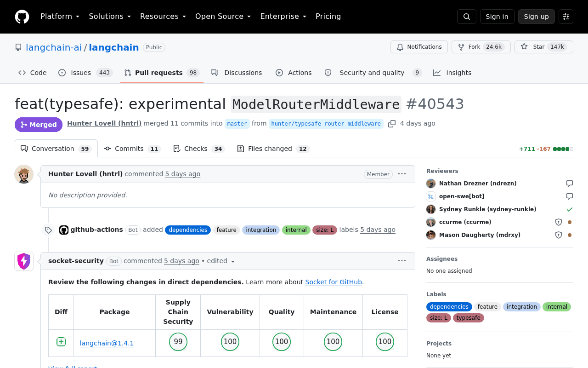Open the Actions tab
The width and height of the screenshot is (588, 368).
pyautogui.click(x=294, y=73)
